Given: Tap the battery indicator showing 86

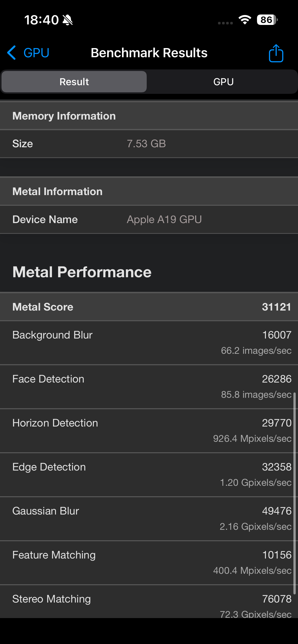Looking at the screenshot, I should pos(267,20).
